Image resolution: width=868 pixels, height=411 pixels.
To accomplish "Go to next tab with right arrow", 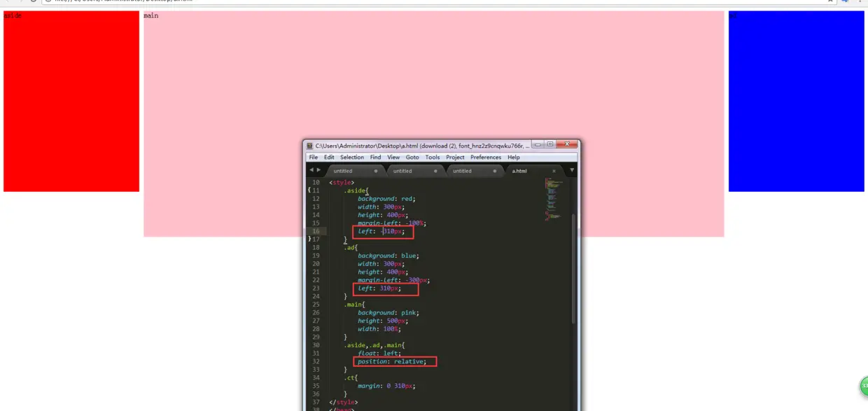I will 319,170.
